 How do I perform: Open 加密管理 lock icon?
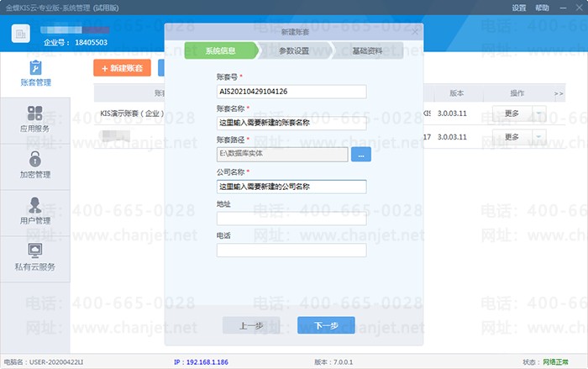35,159
